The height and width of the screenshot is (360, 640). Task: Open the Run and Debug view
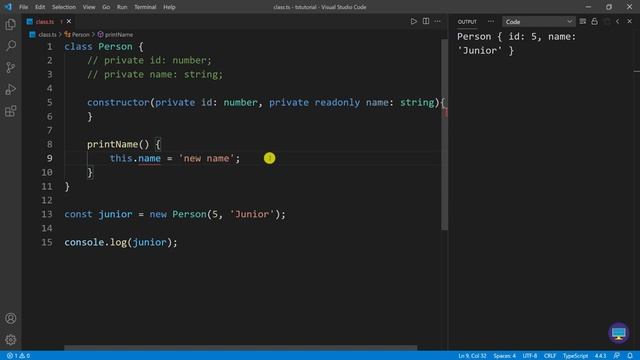point(11,89)
